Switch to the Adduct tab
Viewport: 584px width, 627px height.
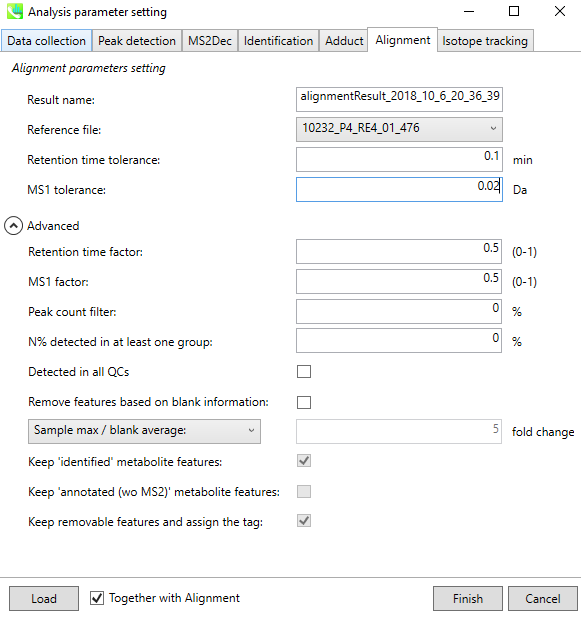[344, 41]
